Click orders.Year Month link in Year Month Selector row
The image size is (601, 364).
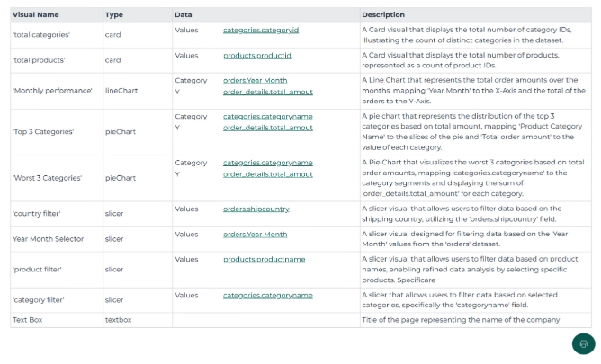click(x=255, y=234)
